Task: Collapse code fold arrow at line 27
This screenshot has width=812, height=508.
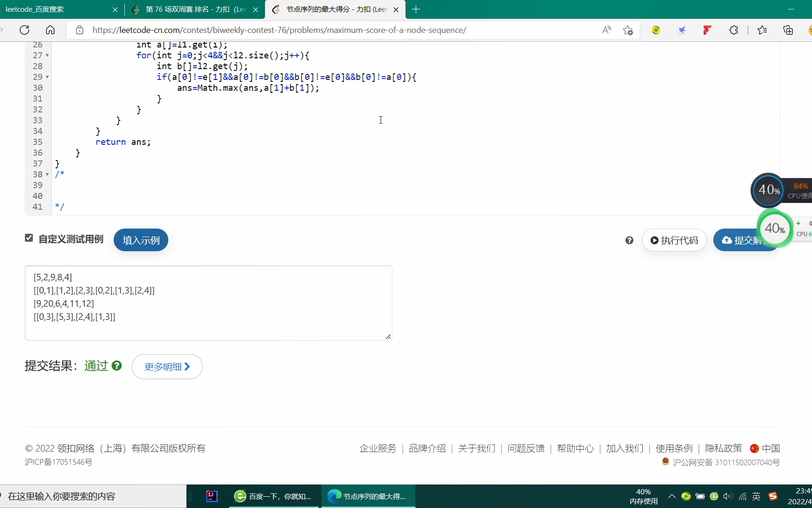Action: pyautogui.click(x=47, y=56)
